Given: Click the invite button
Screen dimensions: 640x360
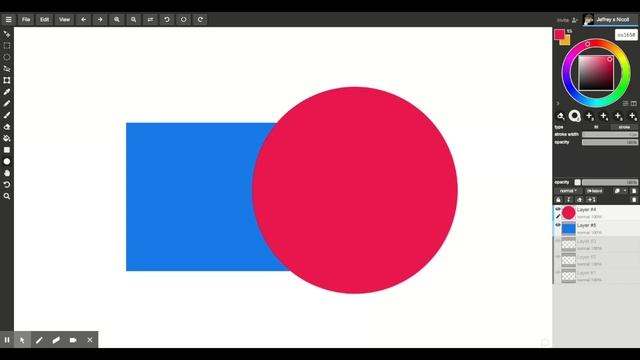Looking at the screenshot, I should (567, 20).
